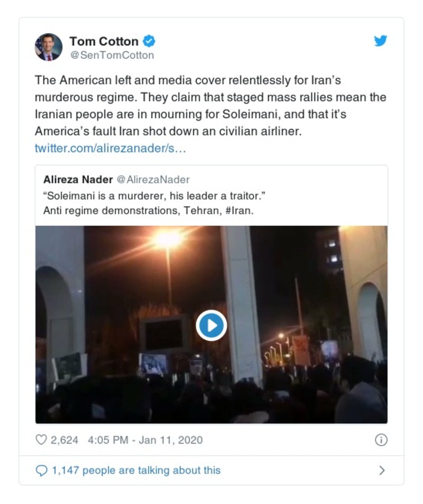This screenshot has width=423, height=504.
Task: Open the @SenTomCotton handle link
Action: coord(112,55)
